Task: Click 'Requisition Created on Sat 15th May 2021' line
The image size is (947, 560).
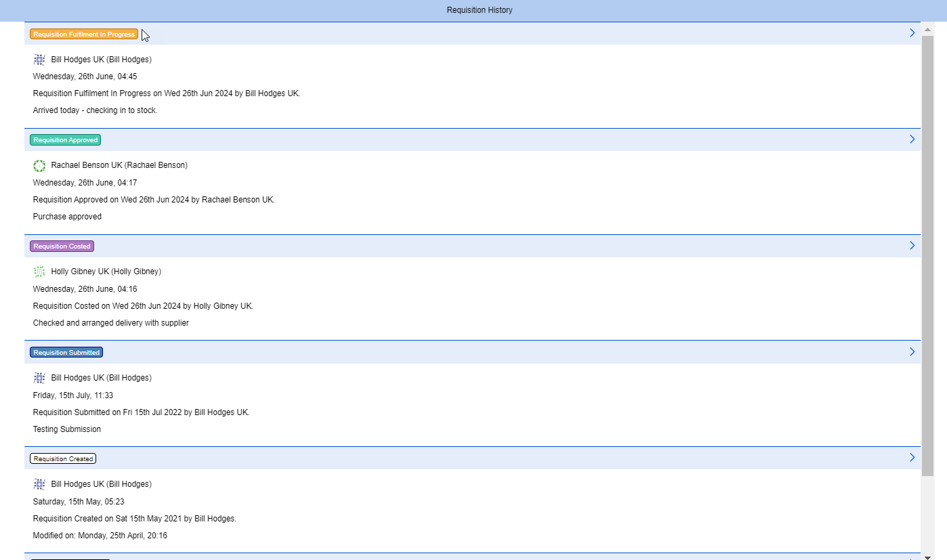Action: 135,519
